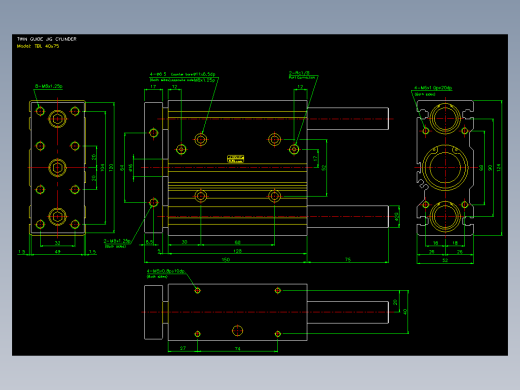Click the '4-M6x1.0px20dp' thread callout
The image size is (520, 390).
coord(433,88)
